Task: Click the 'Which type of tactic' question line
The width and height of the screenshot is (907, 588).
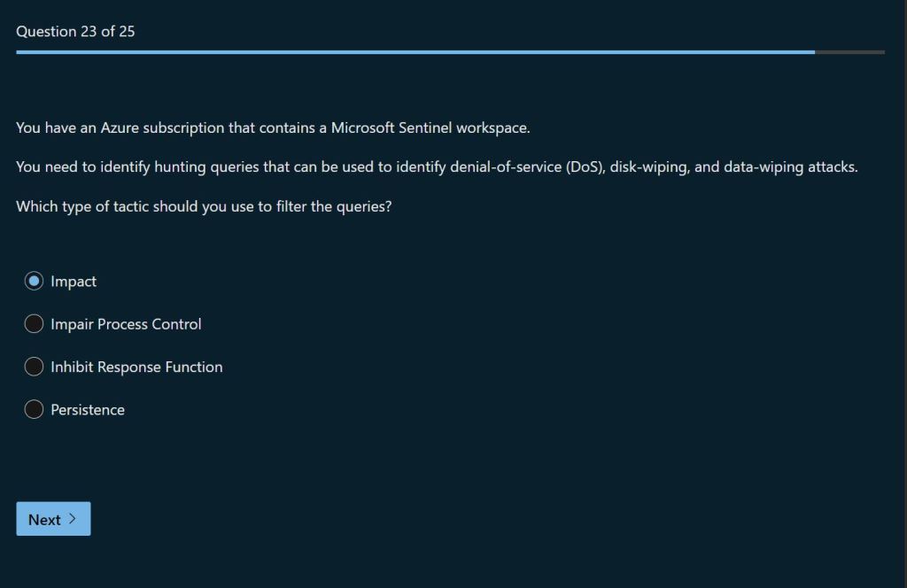Action: coord(204,207)
